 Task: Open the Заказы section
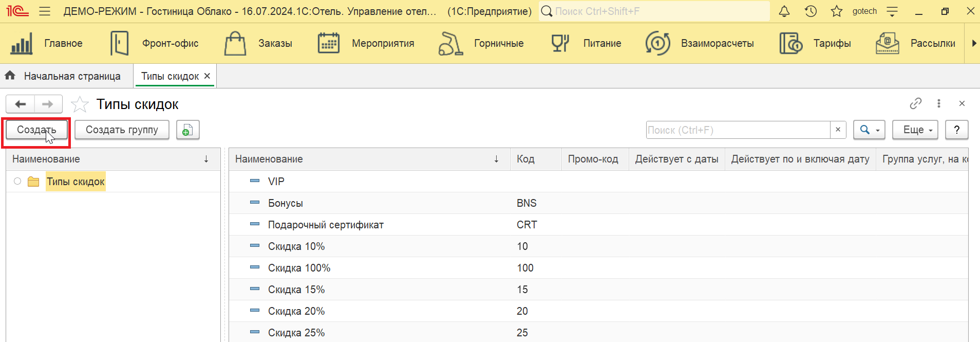tap(275, 43)
